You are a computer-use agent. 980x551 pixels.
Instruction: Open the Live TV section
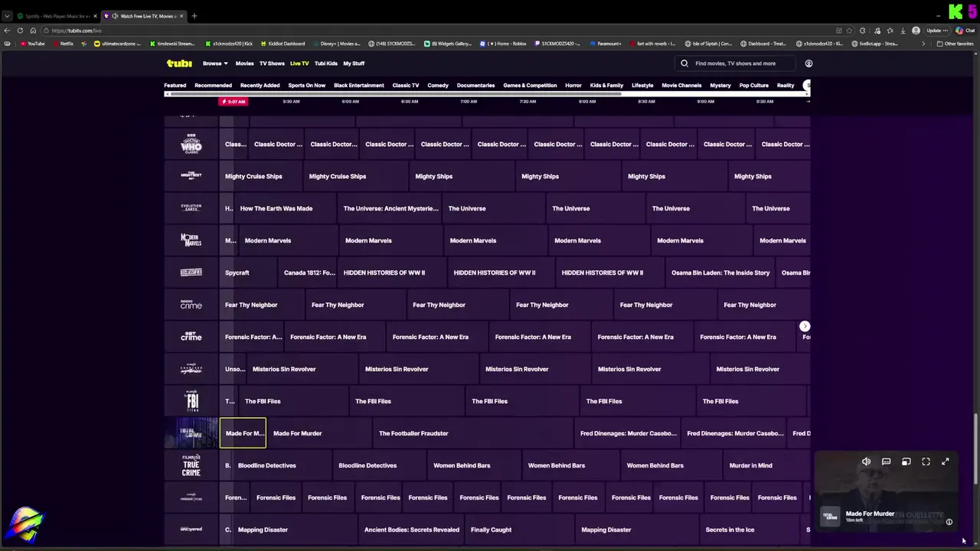coord(299,64)
